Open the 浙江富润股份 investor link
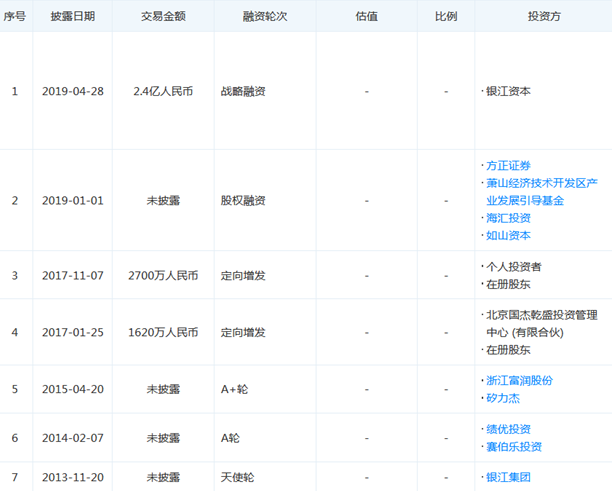Screen dimensions: 612x492 pos(519,381)
